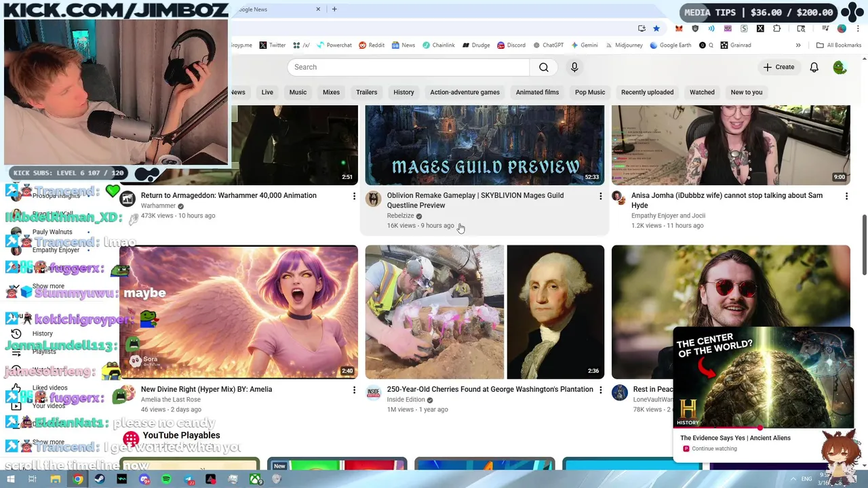This screenshot has width=868, height=488.
Task: Click the page vertical scrollbar
Action: point(864,244)
